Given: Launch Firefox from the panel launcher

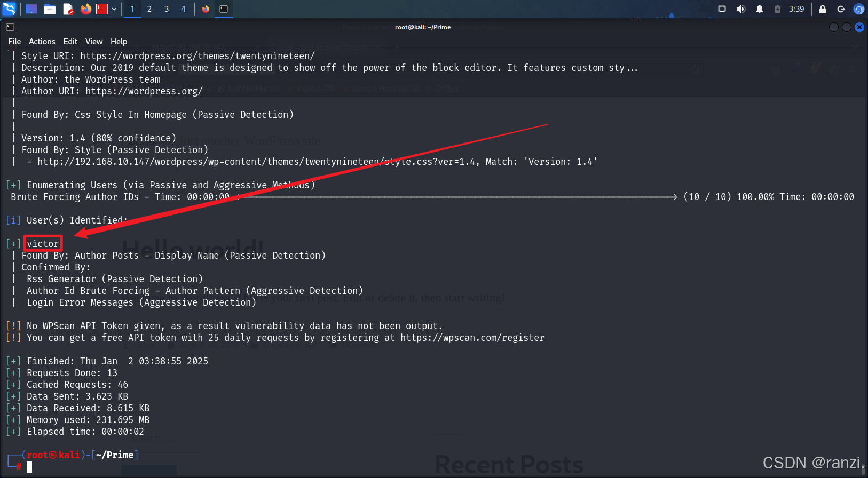Looking at the screenshot, I should click(x=85, y=9).
